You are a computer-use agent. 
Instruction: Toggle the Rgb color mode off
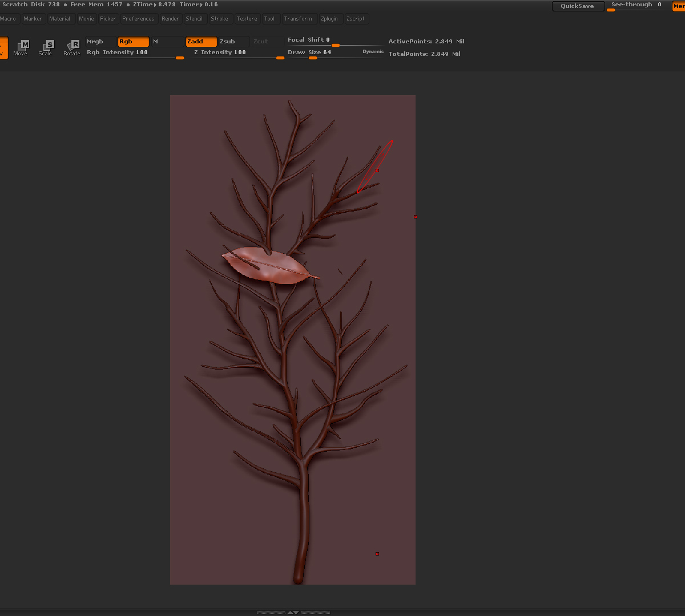(x=133, y=42)
